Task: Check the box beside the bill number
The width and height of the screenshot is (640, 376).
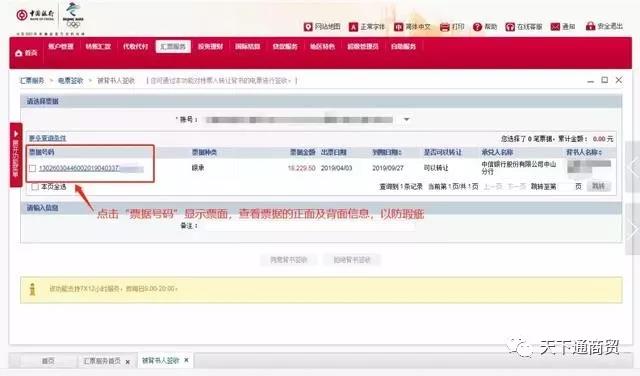Action: (x=33, y=168)
